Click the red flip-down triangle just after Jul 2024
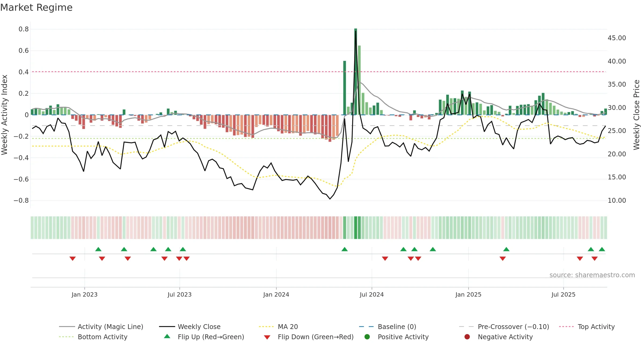The image size is (644, 362). click(385, 258)
